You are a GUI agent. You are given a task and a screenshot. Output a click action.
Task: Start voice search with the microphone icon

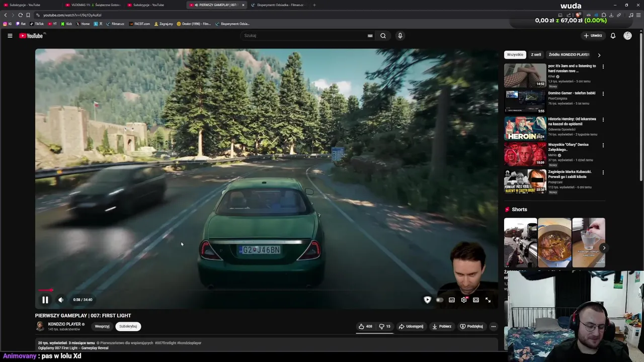[x=400, y=36]
